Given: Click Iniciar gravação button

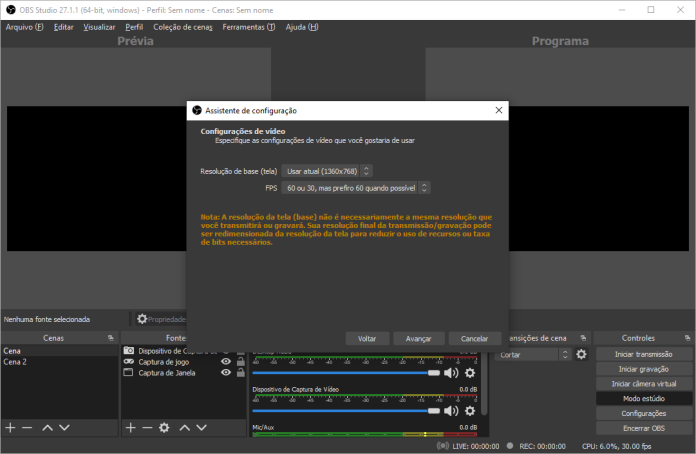Looking at the screenshot, I should point(644,369).
